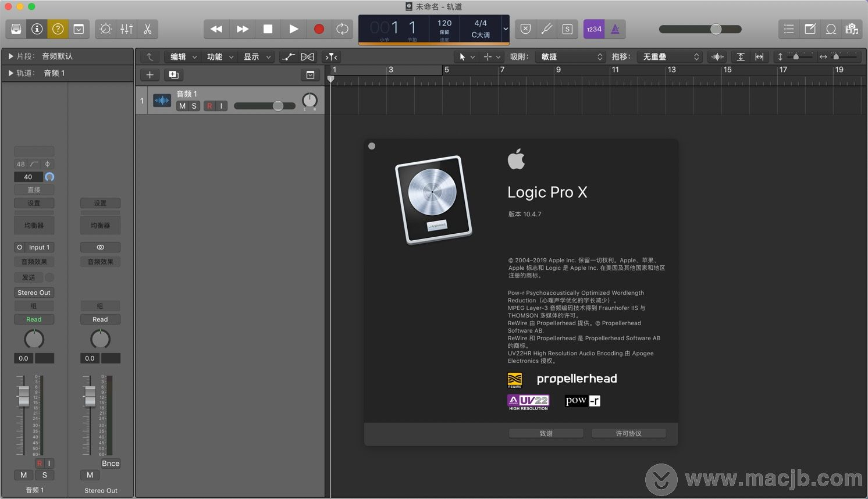Viewport: 868px width, 499px height.
Task: Enable input monitoring on the 音频 1 header
Action: (x=222, y=106)
